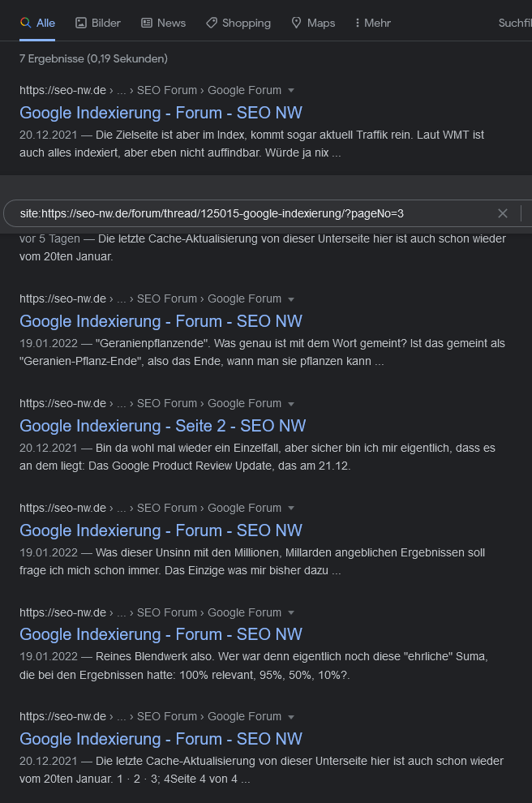Expand the arrow beside the Seite 2 result URL

tap(291, 404)
